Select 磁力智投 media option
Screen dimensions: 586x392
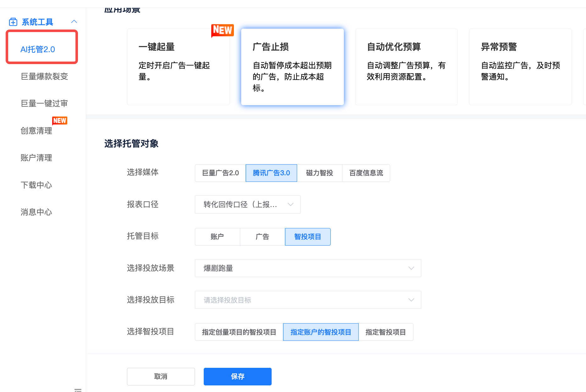click(319, 173)
